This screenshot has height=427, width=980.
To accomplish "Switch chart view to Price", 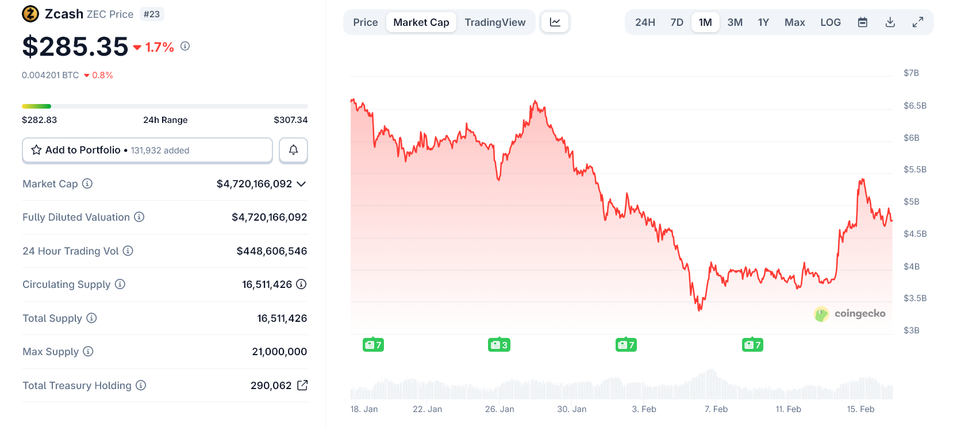I will [366, 22].
